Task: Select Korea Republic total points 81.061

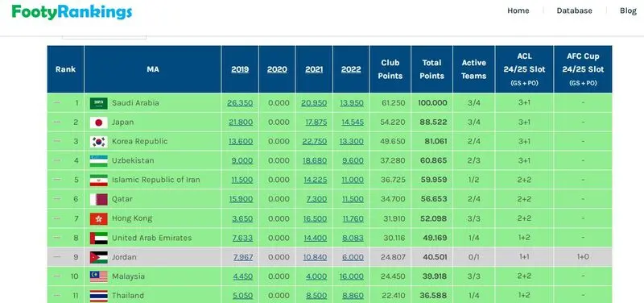Action: [x=436, y=141]
